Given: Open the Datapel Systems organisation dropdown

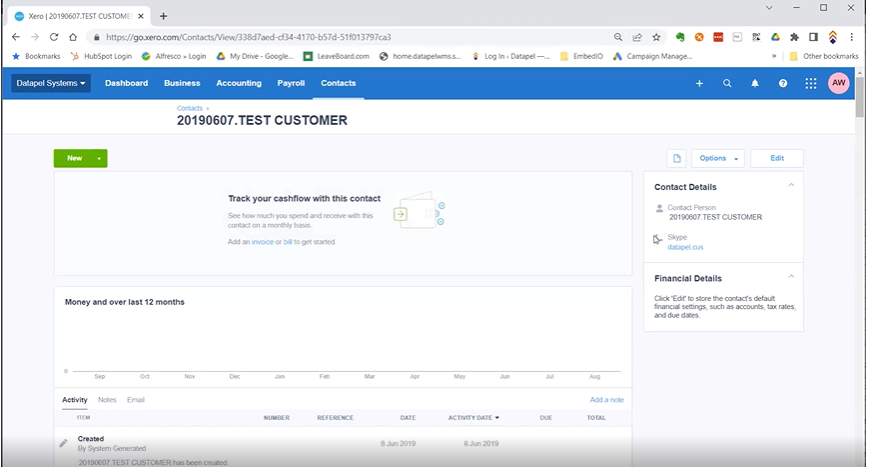Looking at the screenshot, I should tap(51, 83).
